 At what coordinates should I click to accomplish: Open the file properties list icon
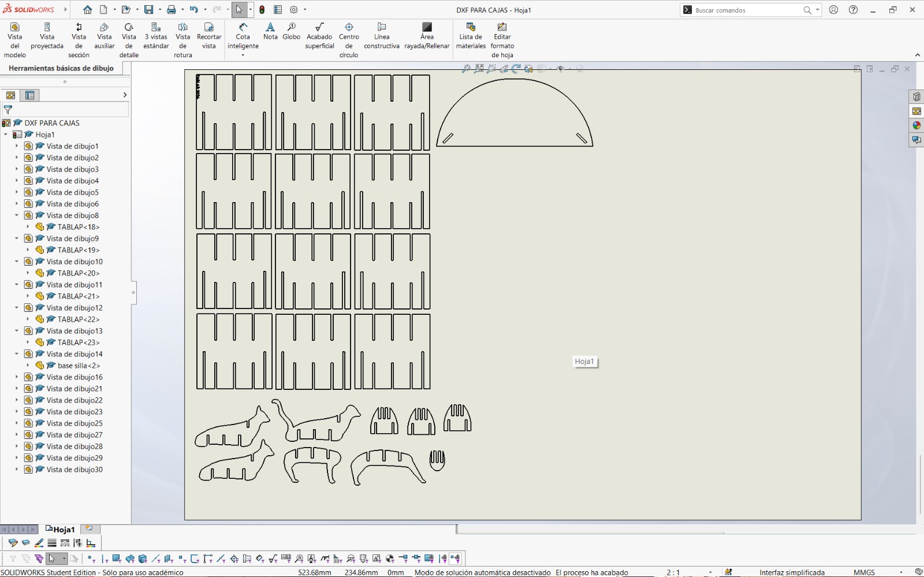[278, 10]
